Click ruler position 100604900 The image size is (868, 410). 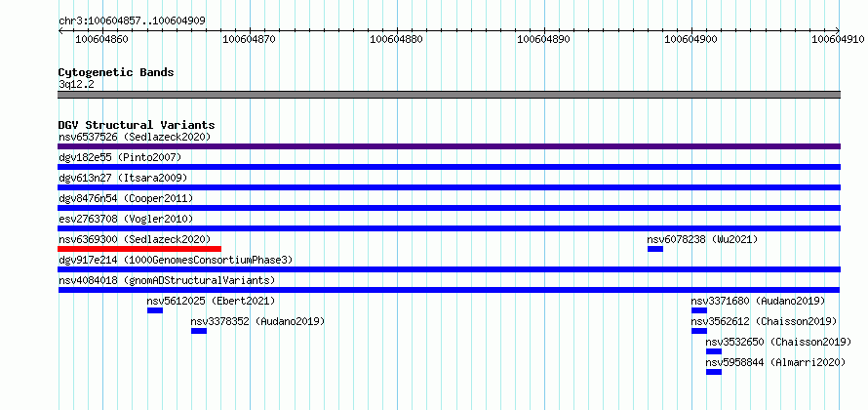click(x=690, y=39)
